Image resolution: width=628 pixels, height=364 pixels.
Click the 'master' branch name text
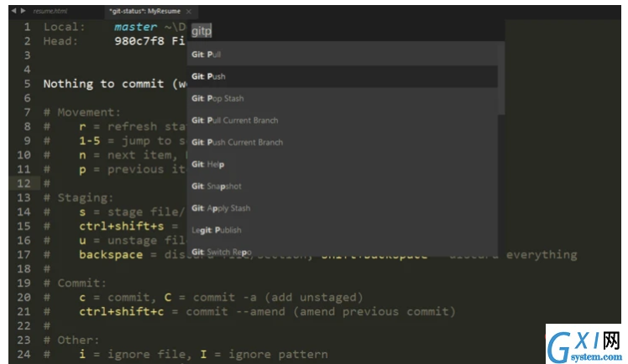tap(135, 27)
